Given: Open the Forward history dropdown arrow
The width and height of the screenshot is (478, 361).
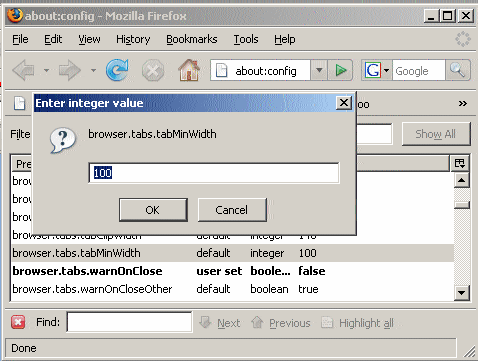Looking at the screenshot, I should [x=93, y=70].
